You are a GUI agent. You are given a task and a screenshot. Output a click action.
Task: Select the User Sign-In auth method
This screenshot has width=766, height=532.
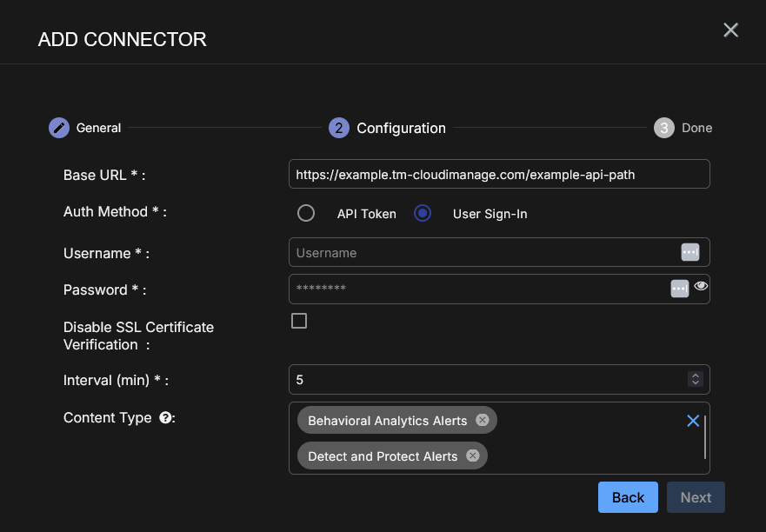423,214
